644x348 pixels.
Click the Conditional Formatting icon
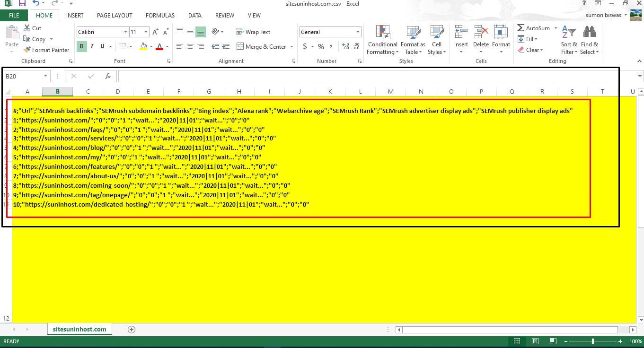point(382,40)
